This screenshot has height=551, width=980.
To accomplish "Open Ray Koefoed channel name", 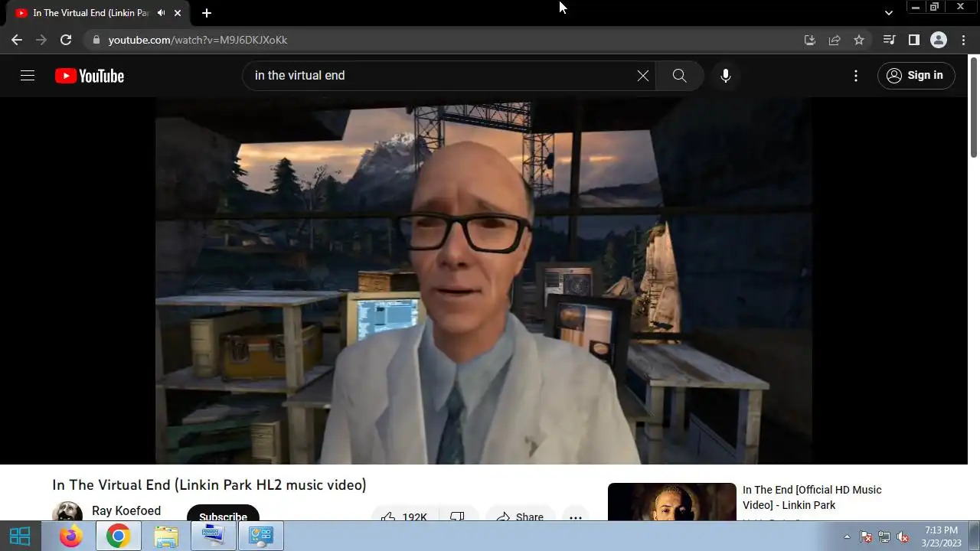I will click(x=126, y=510).
